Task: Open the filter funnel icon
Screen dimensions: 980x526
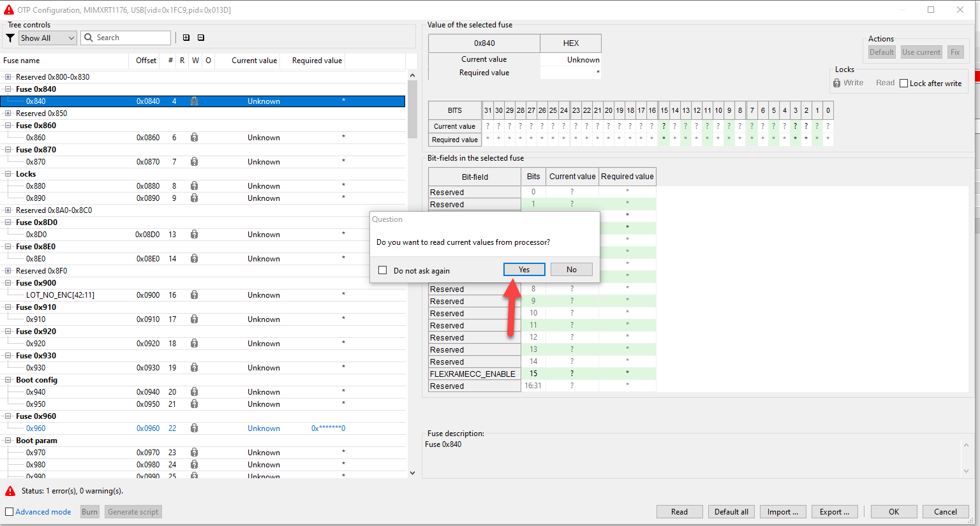Action: point(10,38)
